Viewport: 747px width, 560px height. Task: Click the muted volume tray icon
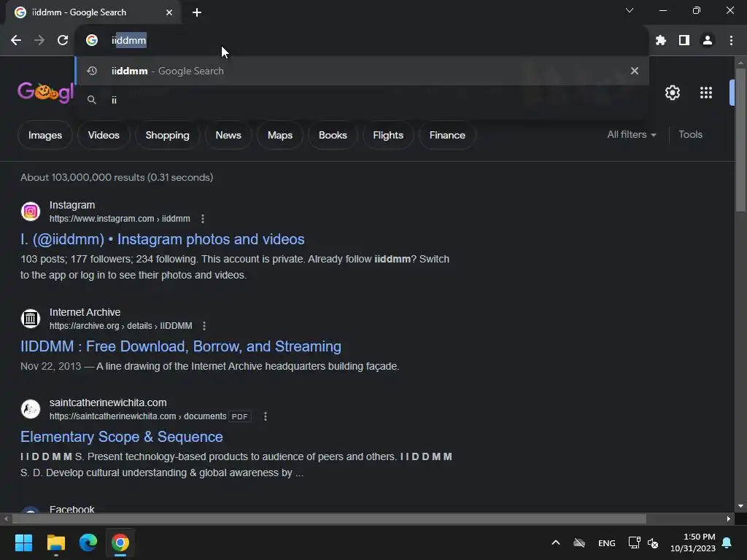(653, 542)
